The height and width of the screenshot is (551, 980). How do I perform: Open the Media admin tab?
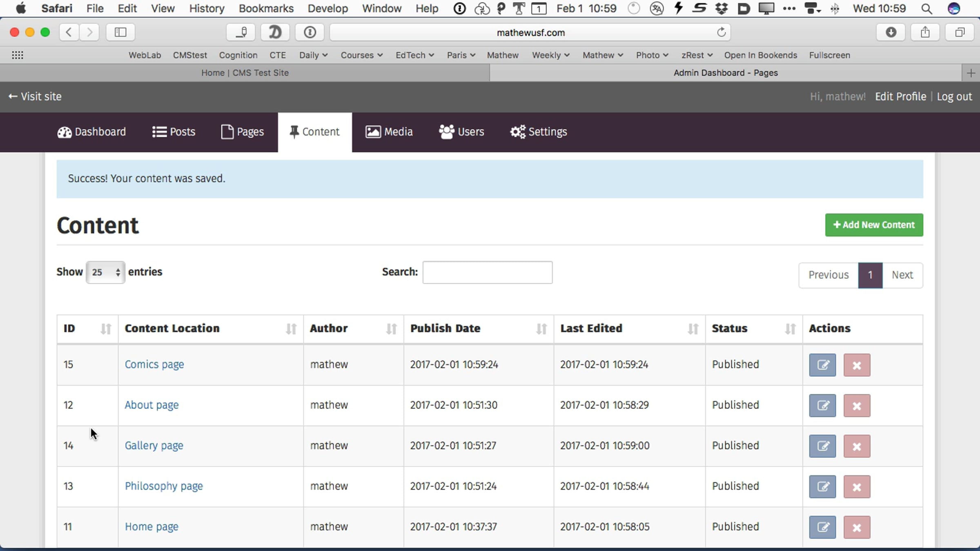point(389,132)
